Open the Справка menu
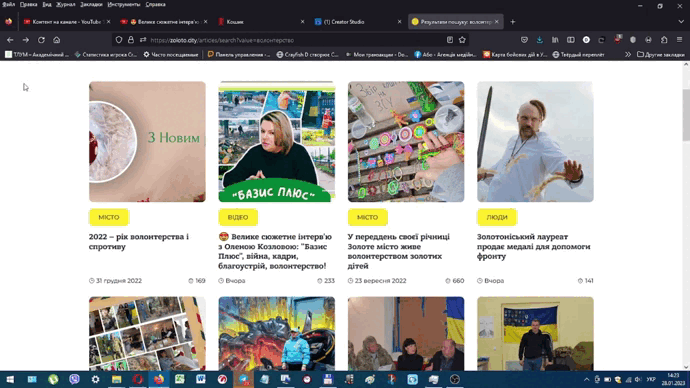The width and height of the screenshot is (690, 388). (155, 4)
